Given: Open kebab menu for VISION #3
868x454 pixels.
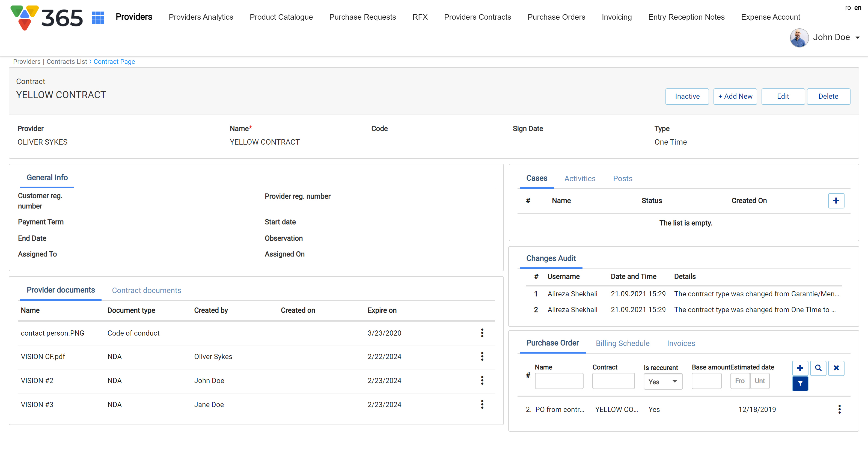Looking at the screenshot, I should [x=482, y=404].
